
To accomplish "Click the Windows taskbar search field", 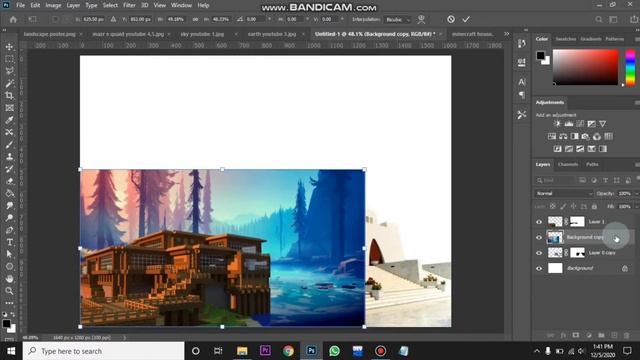I will 104,351.
